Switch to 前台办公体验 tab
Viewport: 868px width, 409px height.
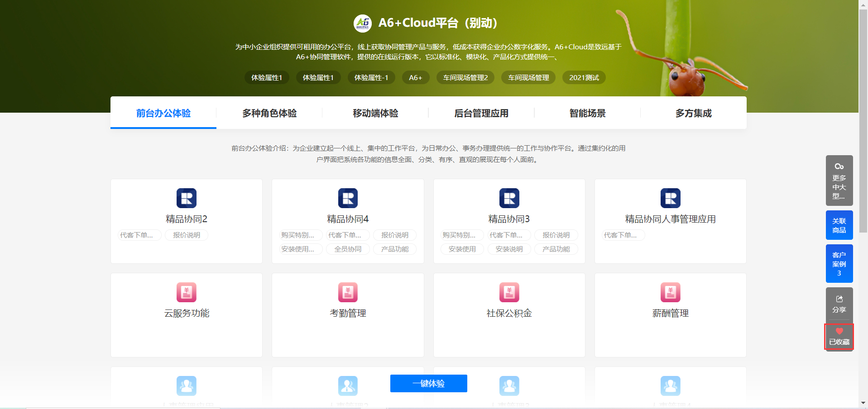pos(163,113)
